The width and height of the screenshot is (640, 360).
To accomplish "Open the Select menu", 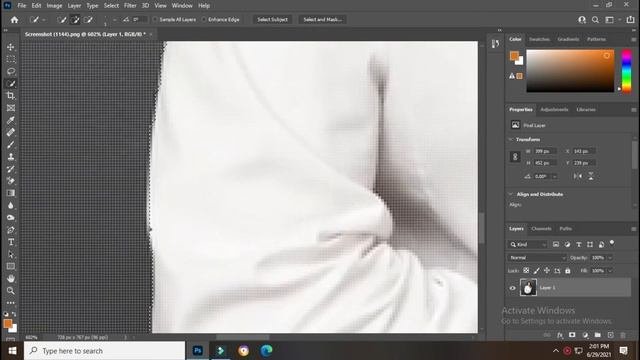I will 111,6.
